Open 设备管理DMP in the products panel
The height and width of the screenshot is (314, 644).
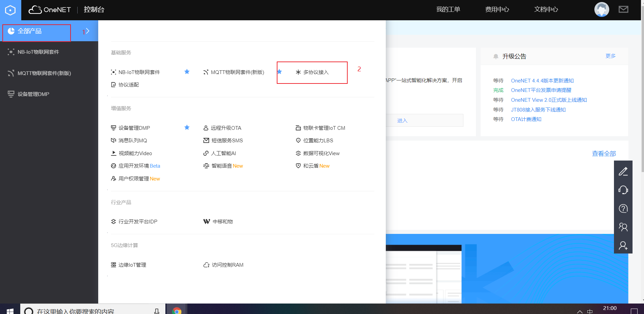click(x=134, y=128)
